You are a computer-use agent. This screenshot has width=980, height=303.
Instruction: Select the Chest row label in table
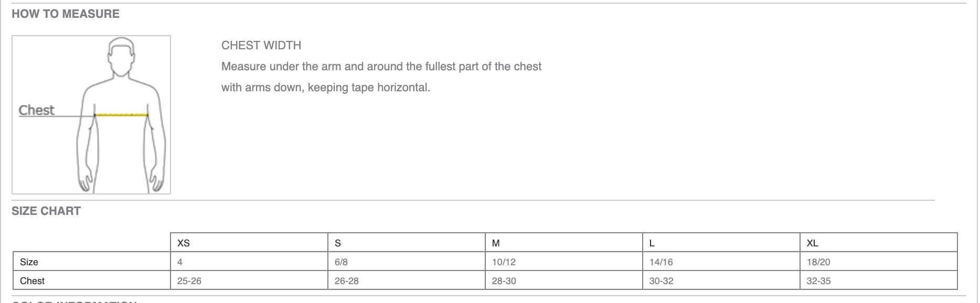tap(32, 281)
